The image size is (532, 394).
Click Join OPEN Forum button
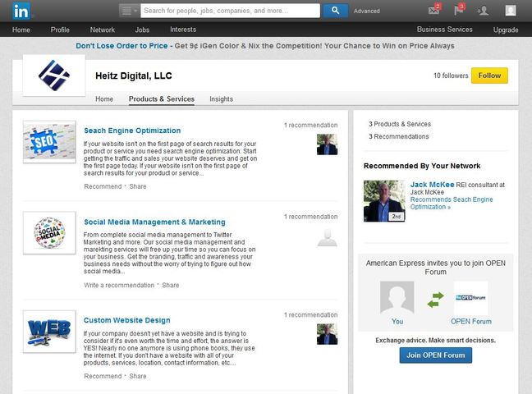click(x=436, y=355)
